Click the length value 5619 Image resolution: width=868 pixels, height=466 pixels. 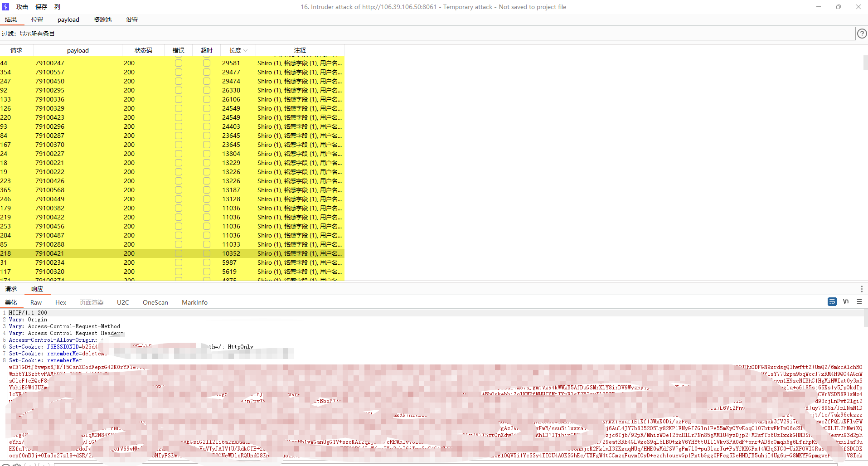[229, 272]
